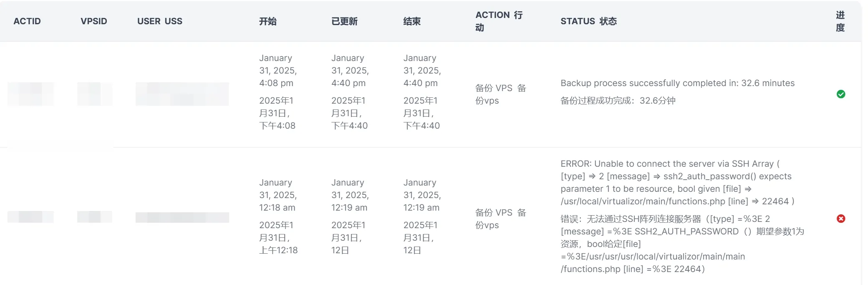The image size is (868, 285).
Task: Click the blurred VPSID in the failed row
Action: [x=95, y=217]
